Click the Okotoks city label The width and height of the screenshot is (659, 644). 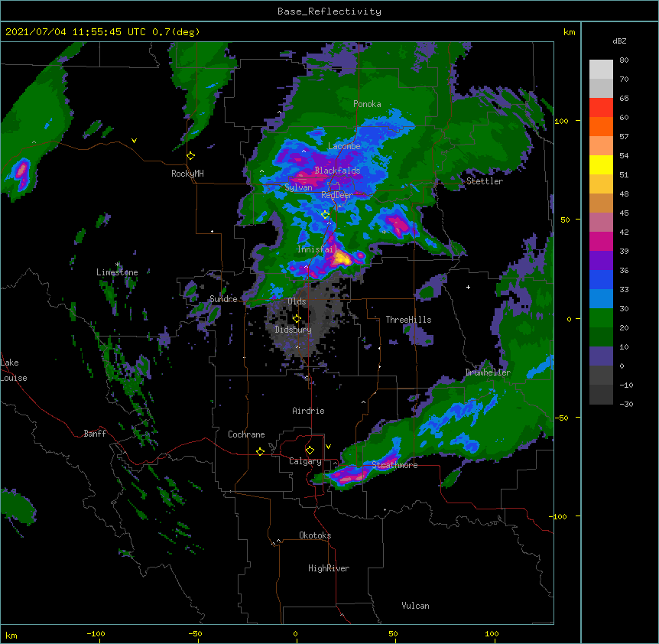315,535
